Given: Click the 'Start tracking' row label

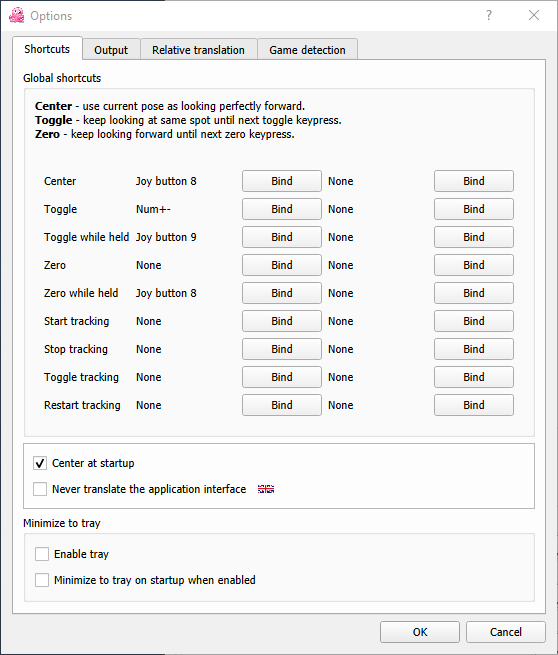Looking at the screenshot, I should [x=76, y=321].
